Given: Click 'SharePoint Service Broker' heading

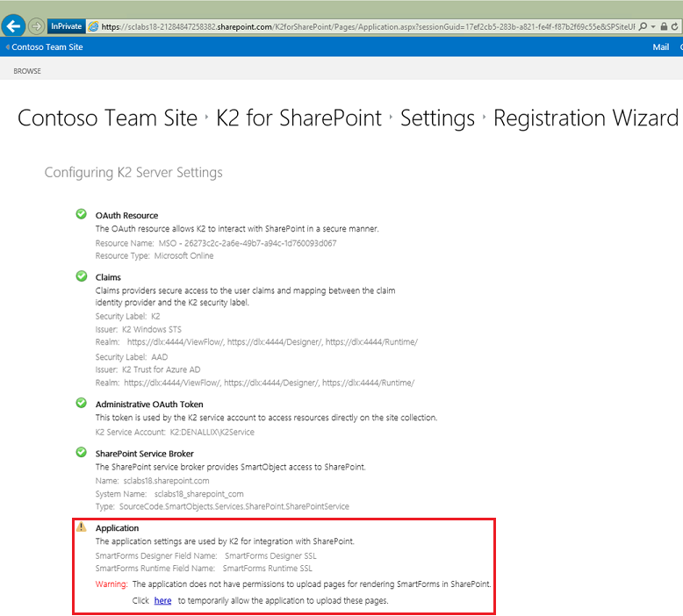Looking at the screenshot, I should 145,454.
